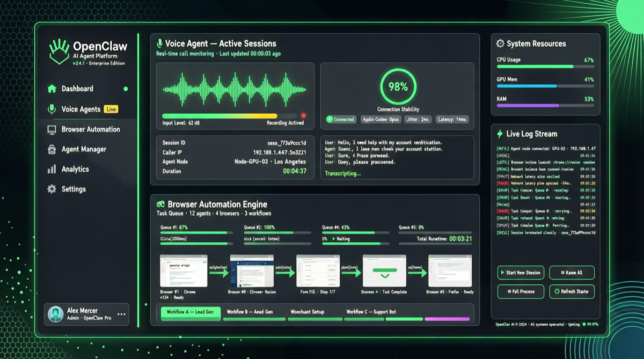Click the Voice Agents microphone icon

pos(51,109)
